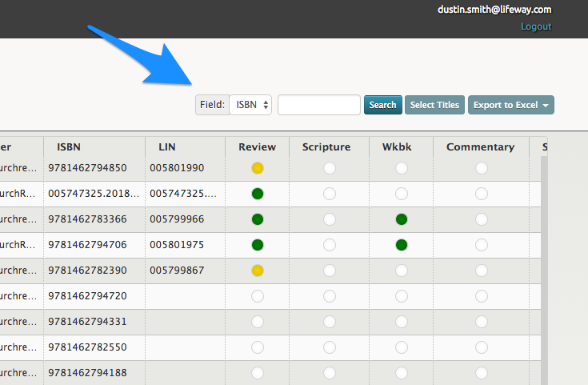The height and width of the screenshot is (385, 588).
Task: Click the Logout link
Action: (x=536, y=26)
